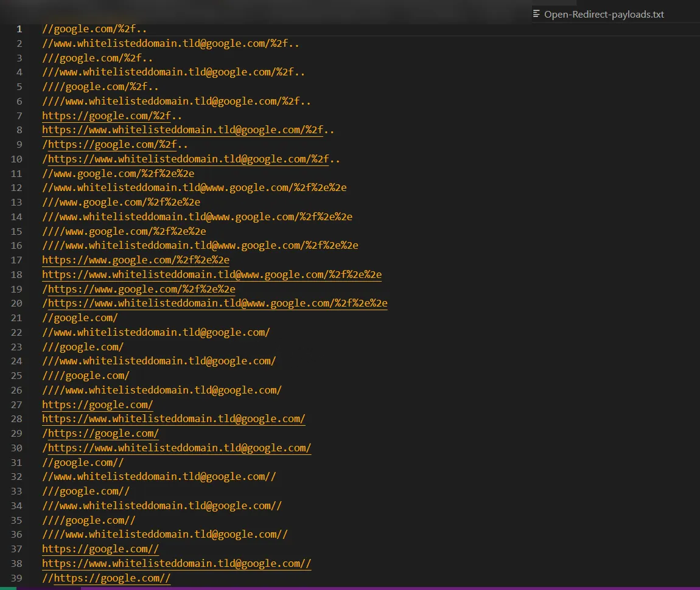Screen dimensions: 700x590
Task: Click file icon beside Open-Redirect-payloads.txt
Action: tap(536, 14)
